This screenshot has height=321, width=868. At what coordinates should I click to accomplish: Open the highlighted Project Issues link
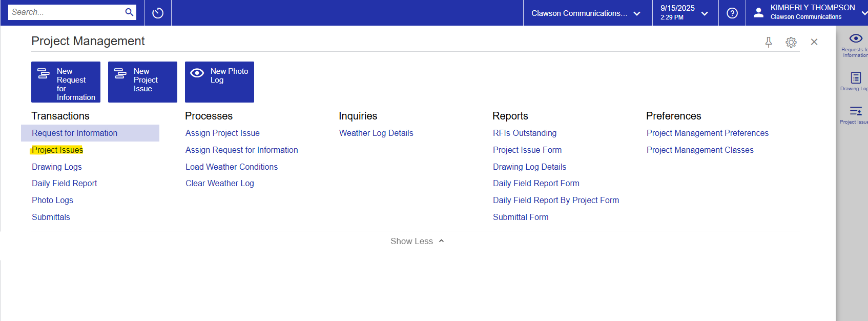[57, 150]
